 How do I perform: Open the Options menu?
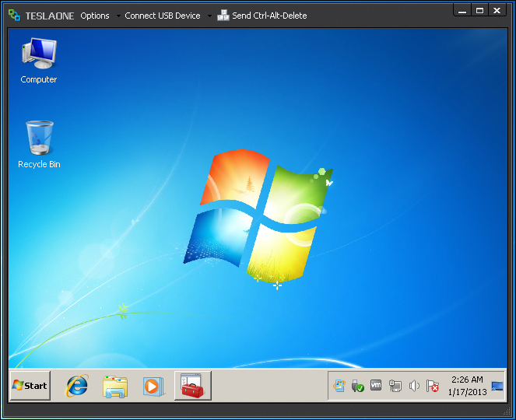(95, 16)
